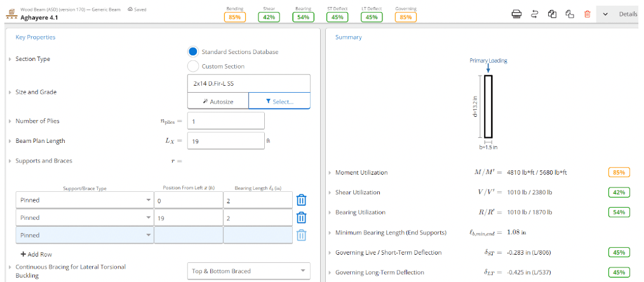644x282 pixels.
Task: Click the 45% badge beside Long-Term Deflection
Action: (x=619, y=272)
